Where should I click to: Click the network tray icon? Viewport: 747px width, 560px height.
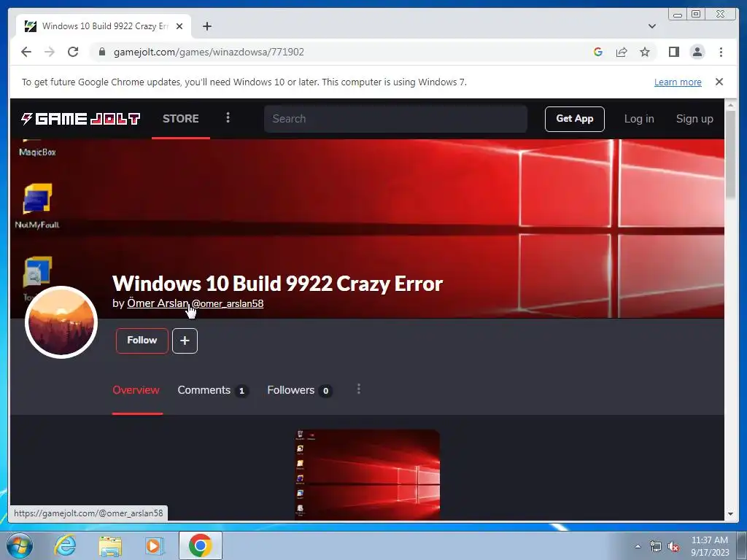[656, 546]
